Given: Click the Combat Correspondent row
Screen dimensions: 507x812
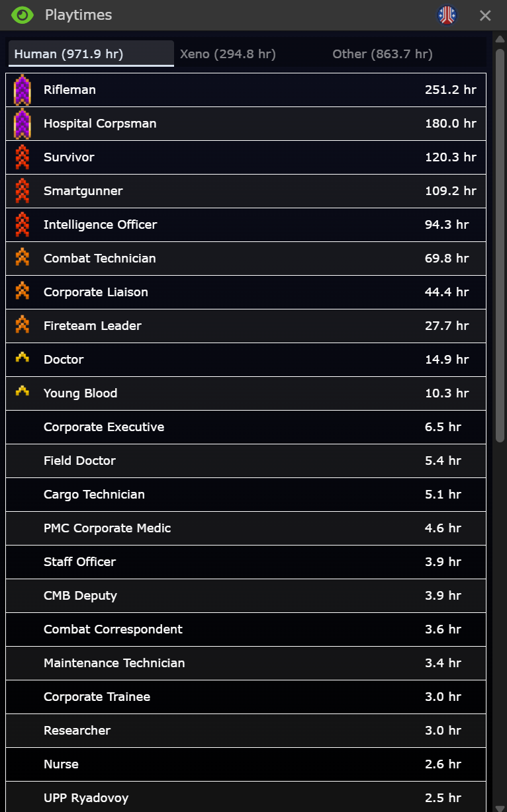Looking at the screenshot, I should [x=113, y=629].
